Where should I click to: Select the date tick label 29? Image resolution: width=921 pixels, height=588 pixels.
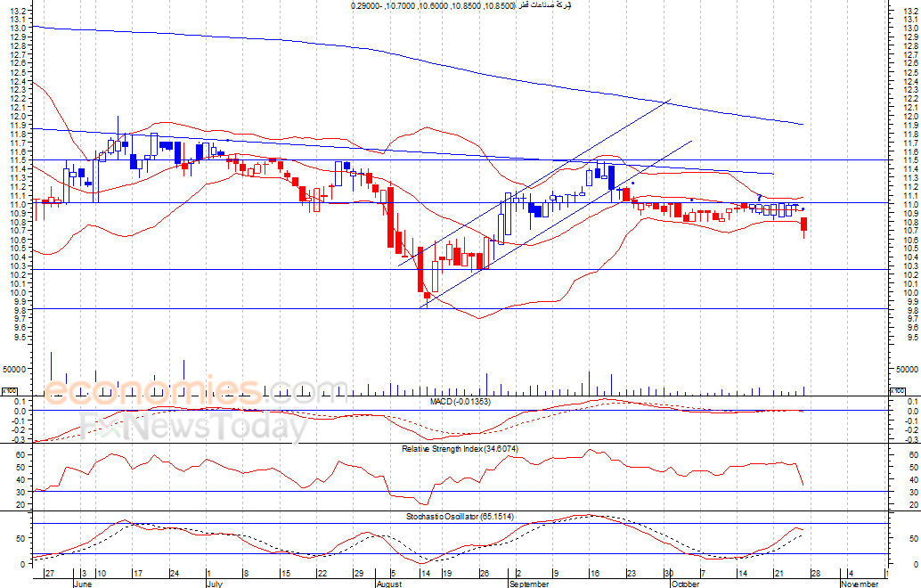358,574
